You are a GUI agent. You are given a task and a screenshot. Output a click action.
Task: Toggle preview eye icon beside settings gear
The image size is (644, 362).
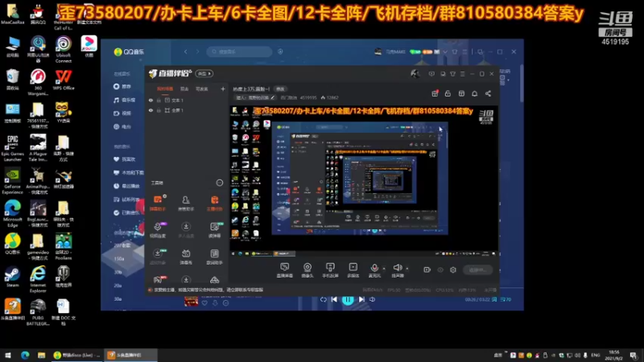[440, 269]
